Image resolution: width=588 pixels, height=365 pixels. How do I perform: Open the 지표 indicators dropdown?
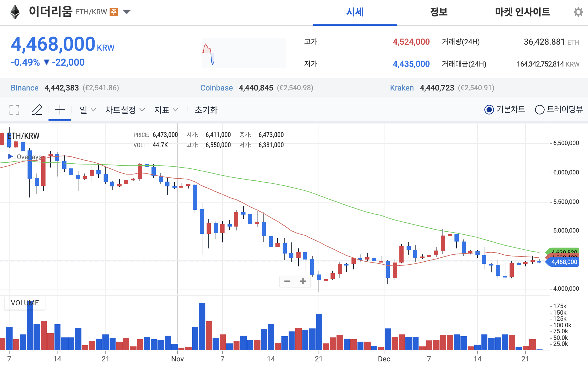[166, 110]
